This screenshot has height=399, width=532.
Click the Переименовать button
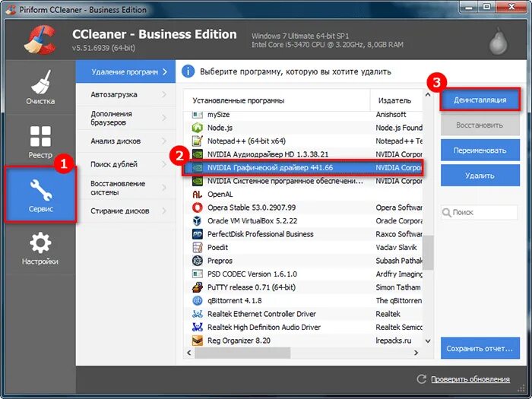coord(480,150)
